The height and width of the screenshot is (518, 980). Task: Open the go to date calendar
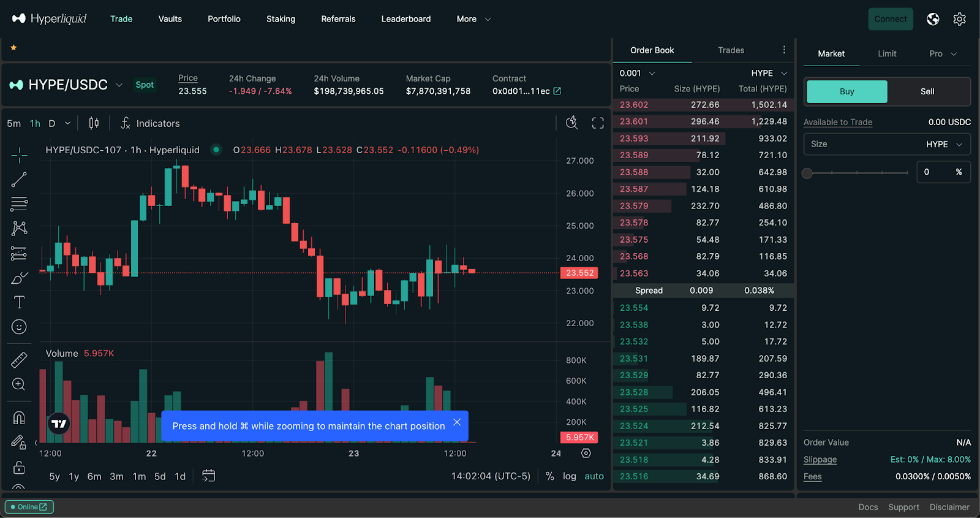[208, 476]
